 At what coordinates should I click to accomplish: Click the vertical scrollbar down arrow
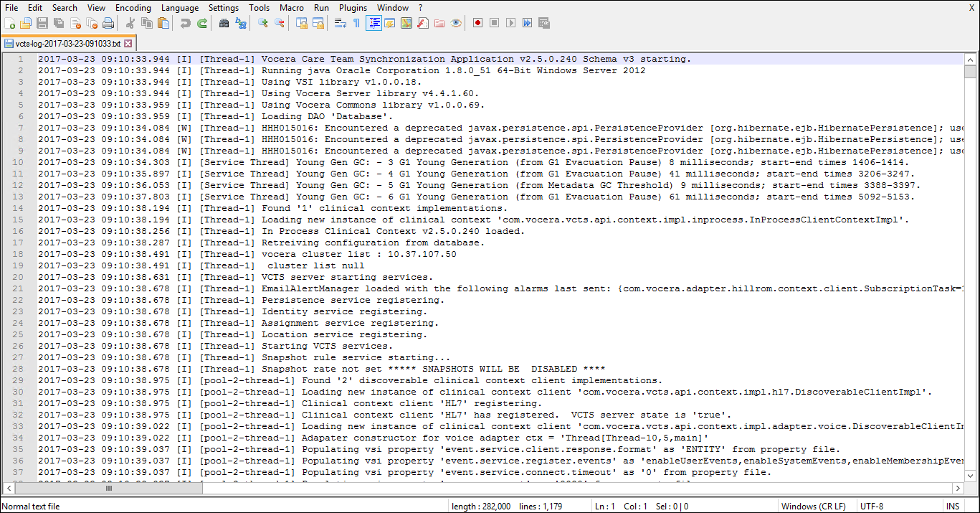(970, 476)
